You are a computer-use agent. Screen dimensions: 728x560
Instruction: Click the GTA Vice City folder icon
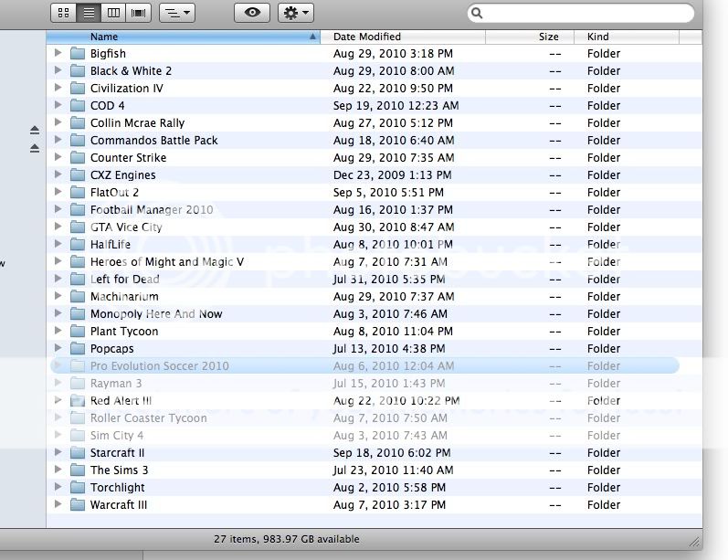[78, 227]
